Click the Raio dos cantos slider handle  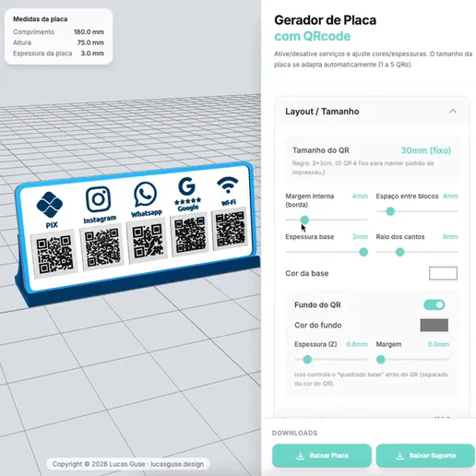click(399, 252)
